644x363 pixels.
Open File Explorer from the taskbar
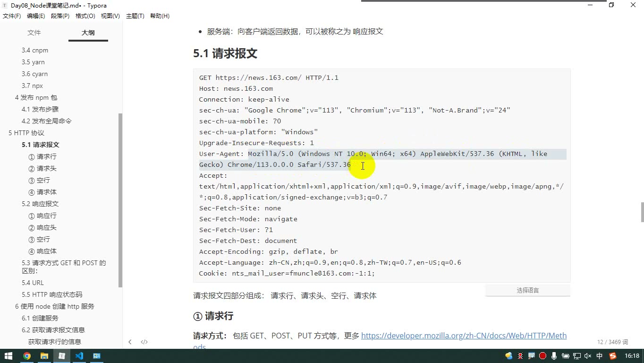(x=44, y=356)
